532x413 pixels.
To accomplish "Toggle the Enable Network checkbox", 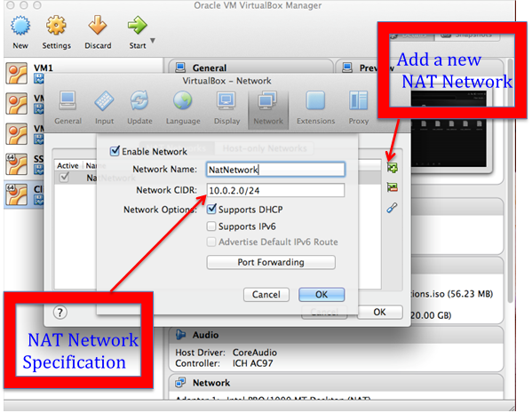I will pos(115,151).
